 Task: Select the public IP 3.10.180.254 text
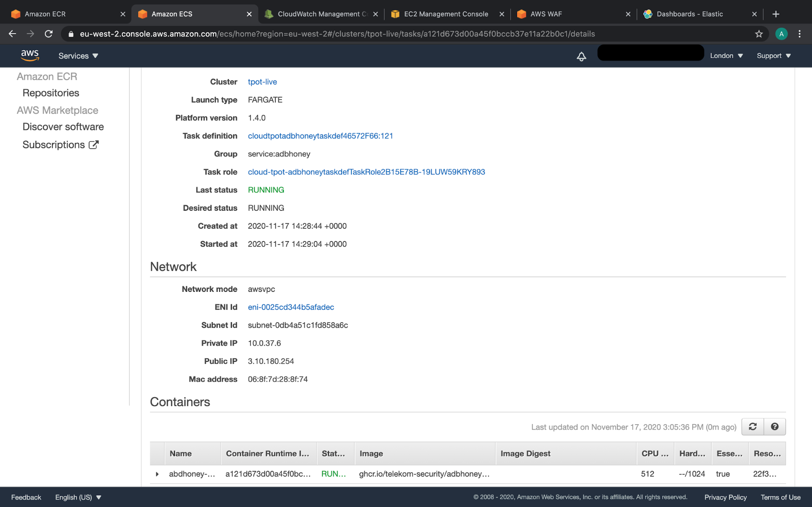coord(271,361)
